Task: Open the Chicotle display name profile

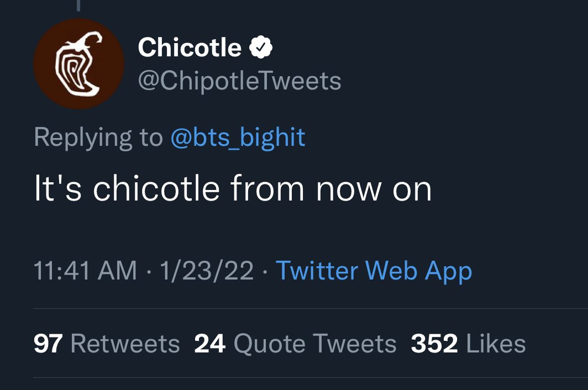Action: pos(190,48)
